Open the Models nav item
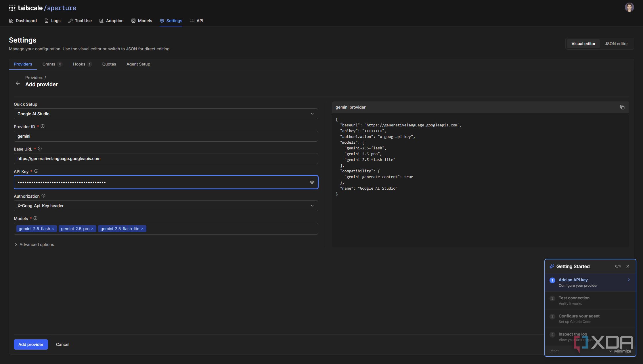This screenshot has height=364, width=643. [x=141, y=21]
